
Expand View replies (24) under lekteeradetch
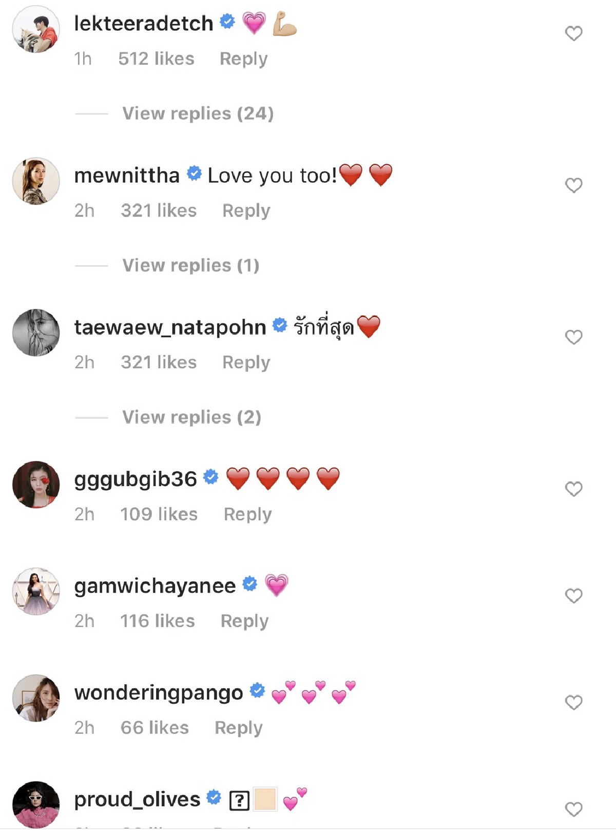(x=198, y=113)
